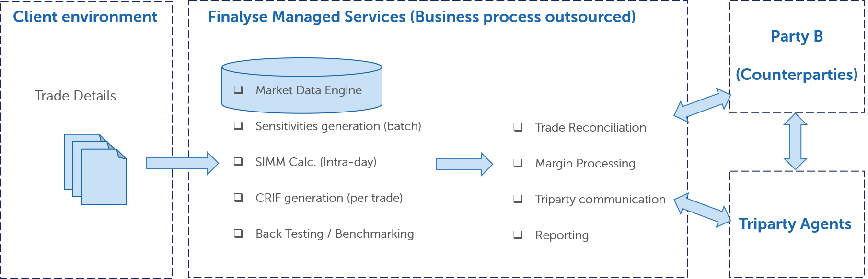Click the double arrow toward Party B

pyautogui.click(x=702, y=104)
